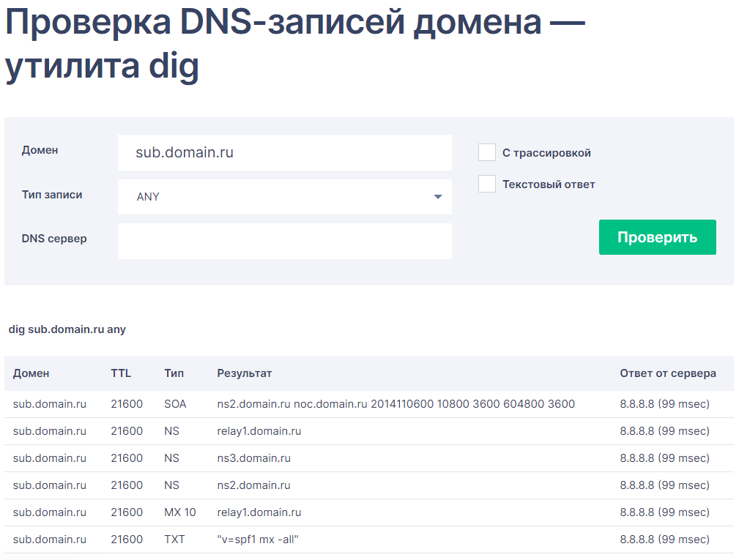Screen dimensions: 739x560
Task: Click the DNS сервер input field
Action: coord(284,242)
